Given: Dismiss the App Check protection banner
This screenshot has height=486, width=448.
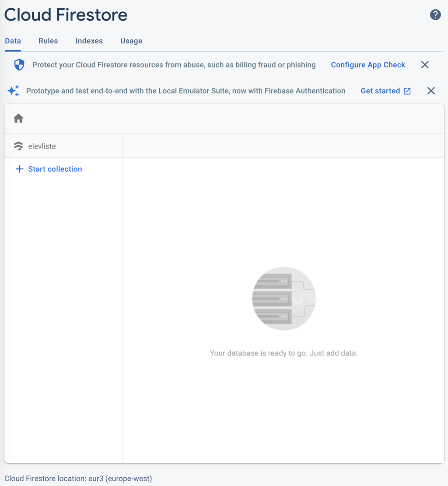Looking at the screenshot, I should tap(425, 65).
